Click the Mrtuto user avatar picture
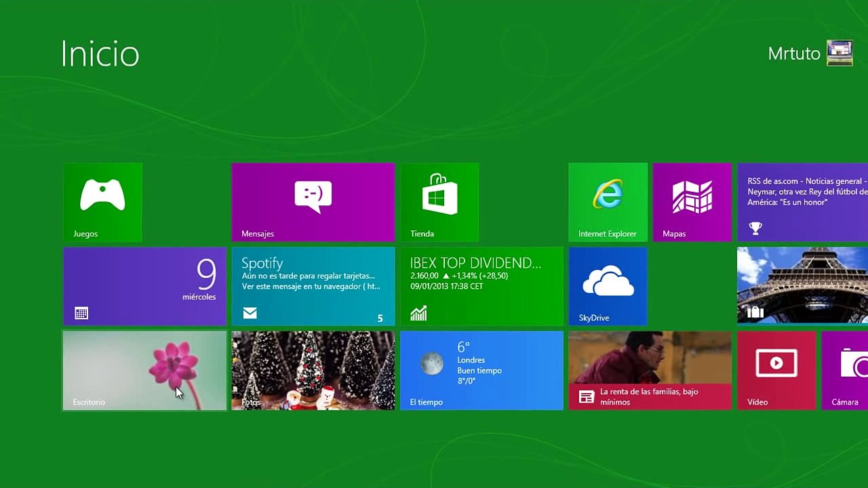This screenshot has height=488, width=868. [x=840, y=53]
